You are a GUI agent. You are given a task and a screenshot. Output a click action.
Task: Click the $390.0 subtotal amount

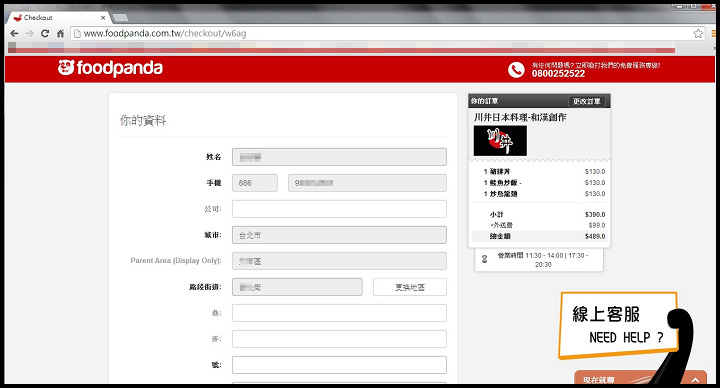[595, 214]
